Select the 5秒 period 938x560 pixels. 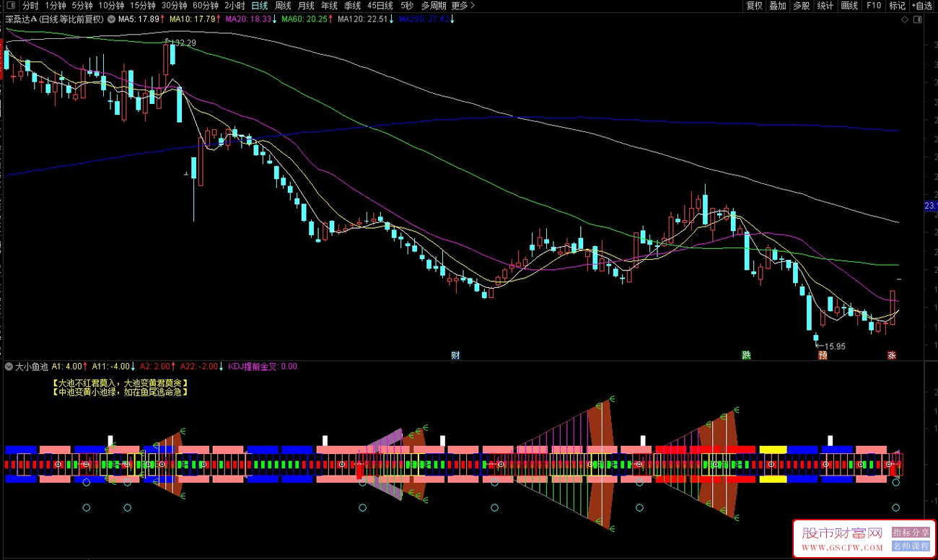click(x=407, y=6)
